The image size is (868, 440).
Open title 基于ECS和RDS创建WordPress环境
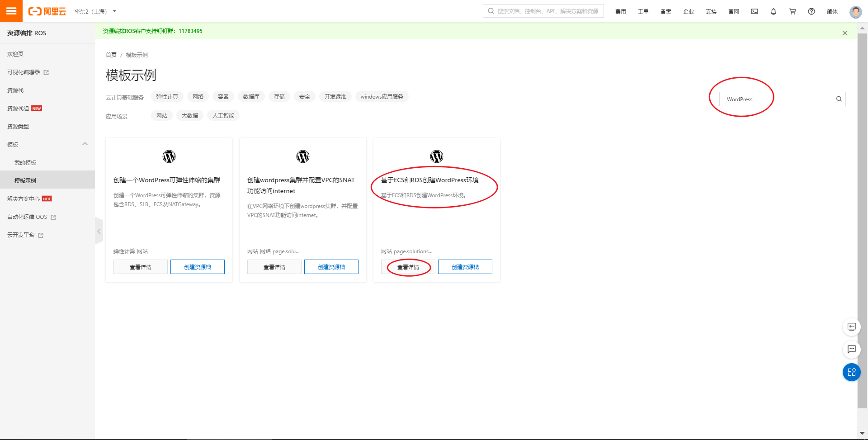(430, 180)
